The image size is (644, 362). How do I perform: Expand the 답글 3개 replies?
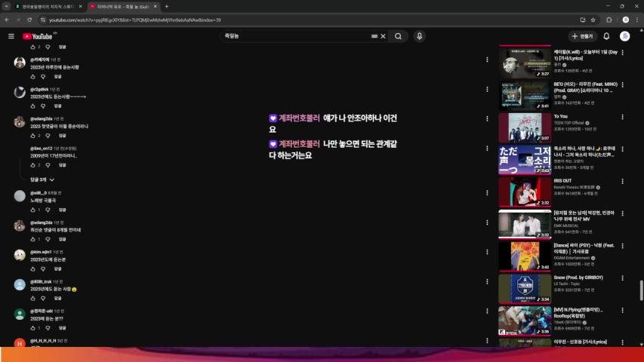(x=42, y=179)
